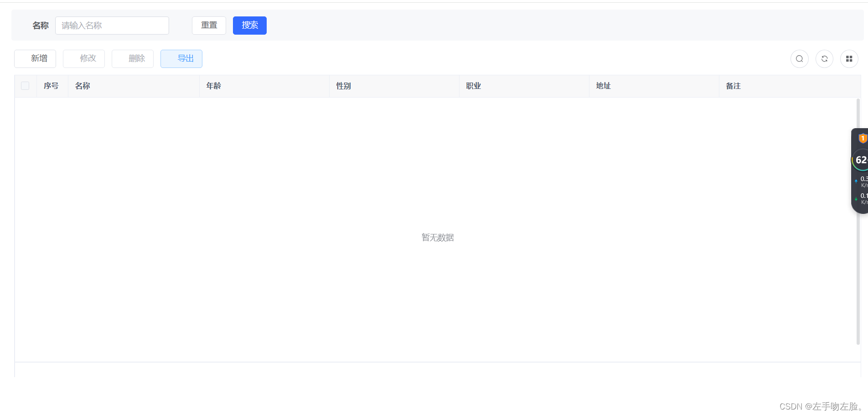Click the 删除 button
The image size is (868, 415).
[x=133, y=59]
